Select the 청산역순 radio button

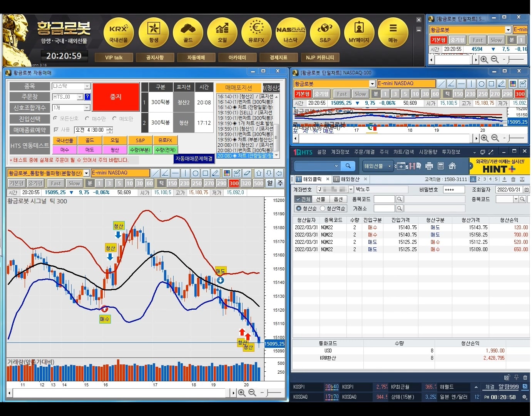click(x=323, y=208)
